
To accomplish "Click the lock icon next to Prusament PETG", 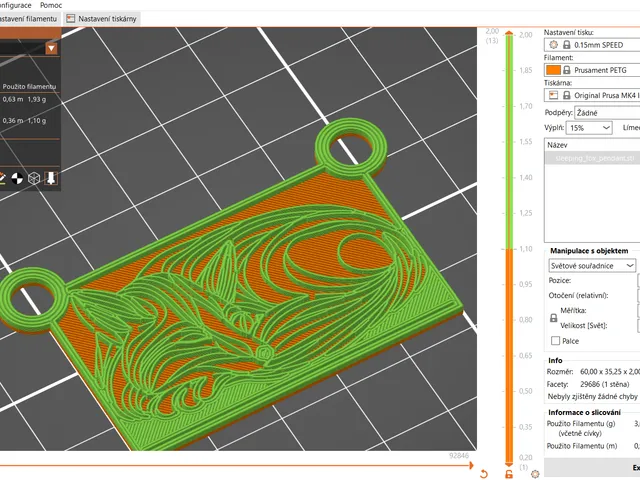I will (x=567, y=70).
